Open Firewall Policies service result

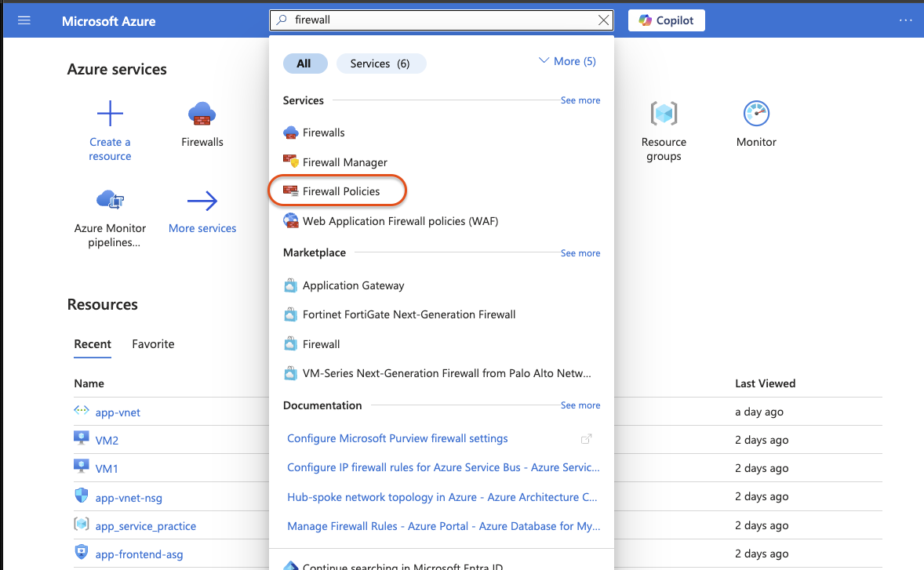[x=341, y=191]
